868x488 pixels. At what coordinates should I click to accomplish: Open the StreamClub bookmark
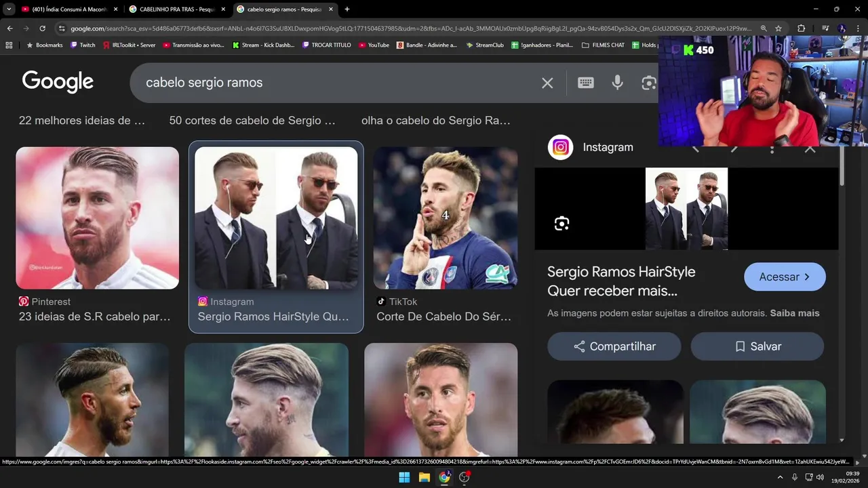click(485, 45)
